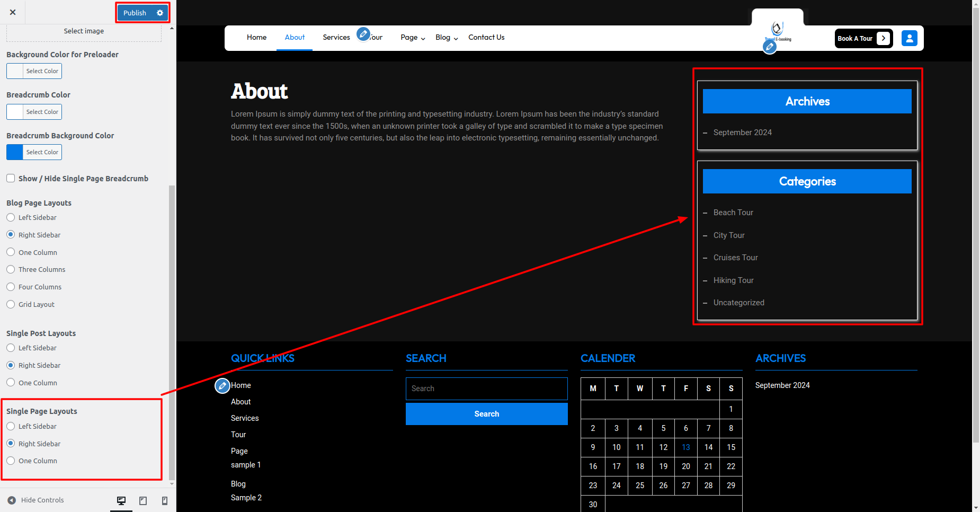This screenshot has height=512, width=980.
Task: Expand the Page dropdown in navigation
Action: point(413,38)
